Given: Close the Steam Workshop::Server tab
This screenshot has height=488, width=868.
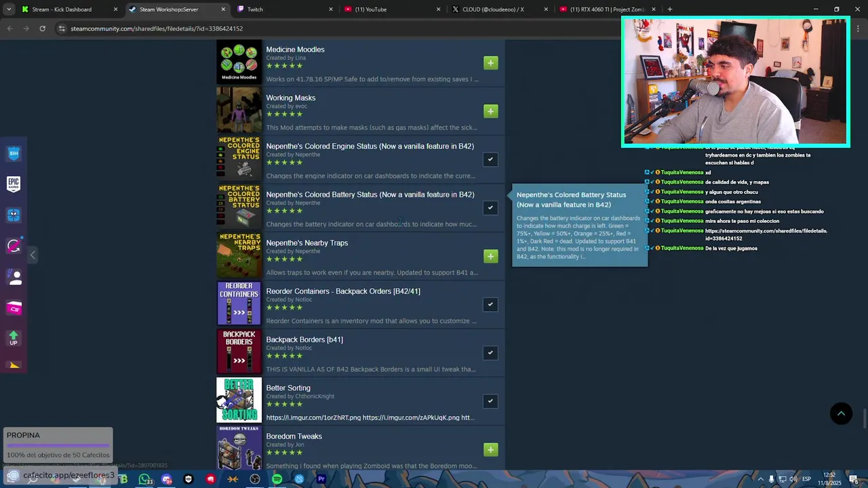Looking at the screenshot, I should [223, 9].
